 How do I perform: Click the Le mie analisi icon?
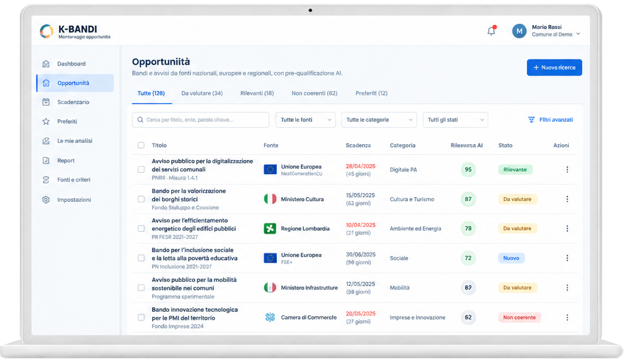click(46, 141)
